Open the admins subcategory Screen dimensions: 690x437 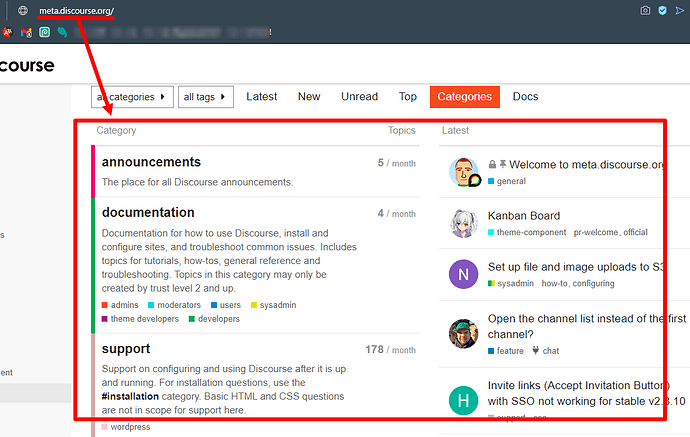(120, 305)
